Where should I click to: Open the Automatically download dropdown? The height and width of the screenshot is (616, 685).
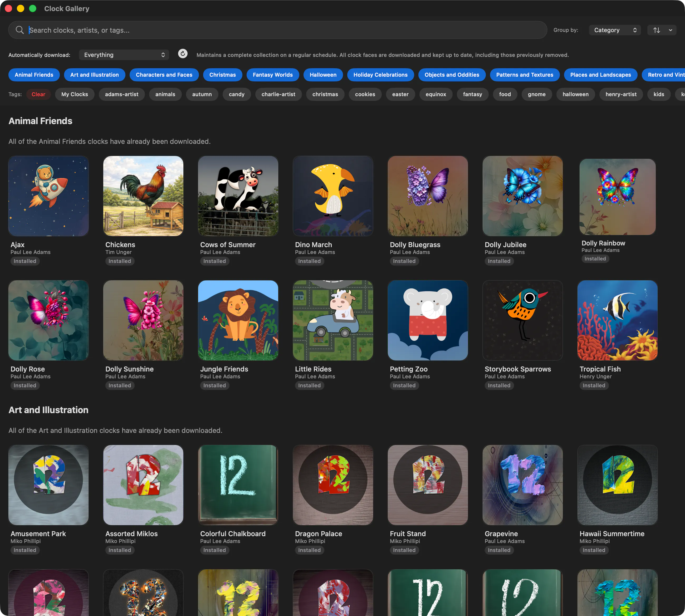coord(124,55)
